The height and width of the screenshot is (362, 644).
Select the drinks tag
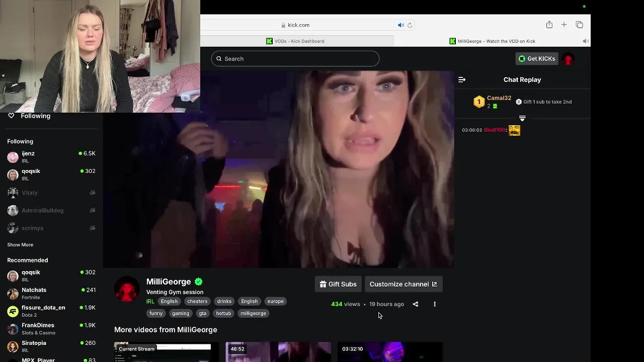coord(224,301)
